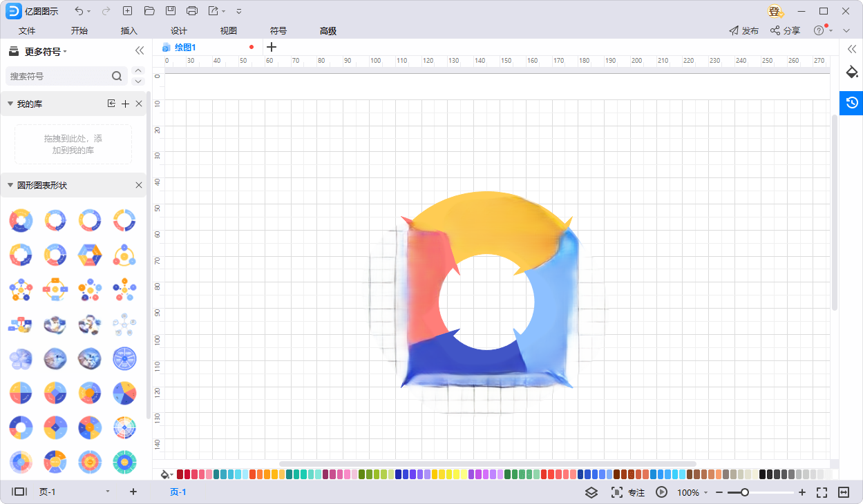Image resolution: width=863 pixels, height=504 pixels.
Task: Switch to the 绘图1 document tab
Action: coord(185,47)
